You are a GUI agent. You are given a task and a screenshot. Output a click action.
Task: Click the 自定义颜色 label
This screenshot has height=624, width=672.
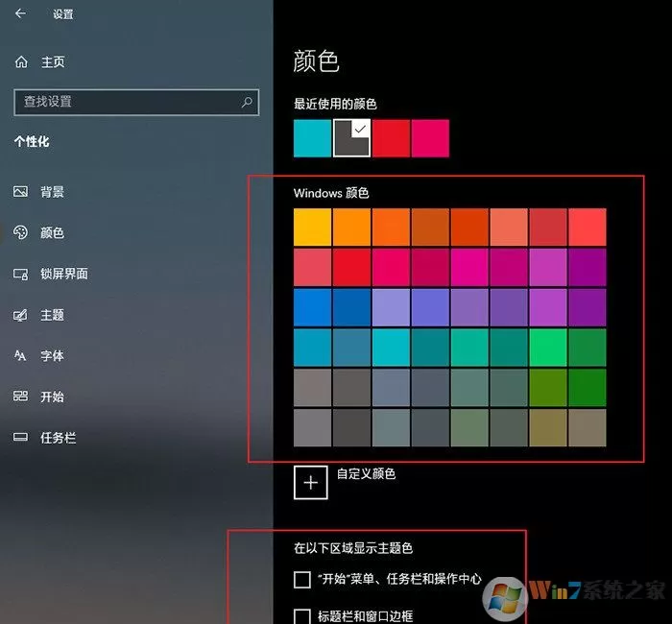tap(366, 473)
